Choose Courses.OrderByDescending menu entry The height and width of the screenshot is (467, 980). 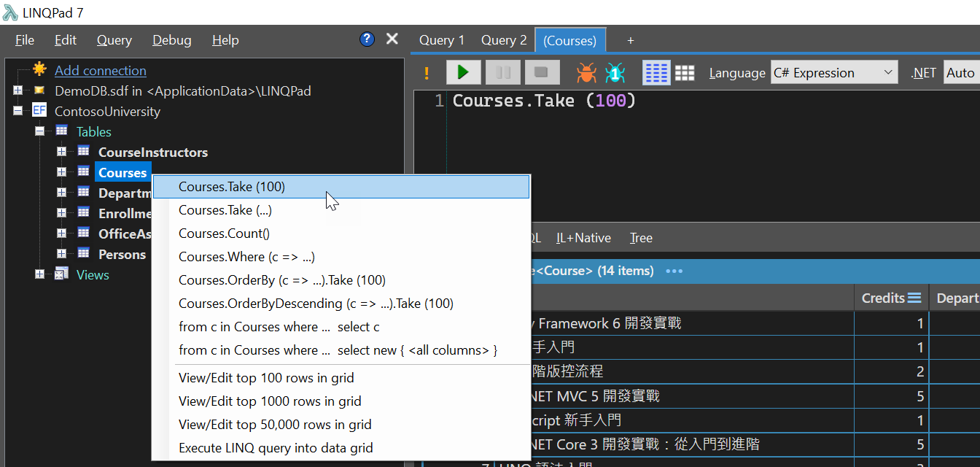pyautogui.click(x=341, y=304)
